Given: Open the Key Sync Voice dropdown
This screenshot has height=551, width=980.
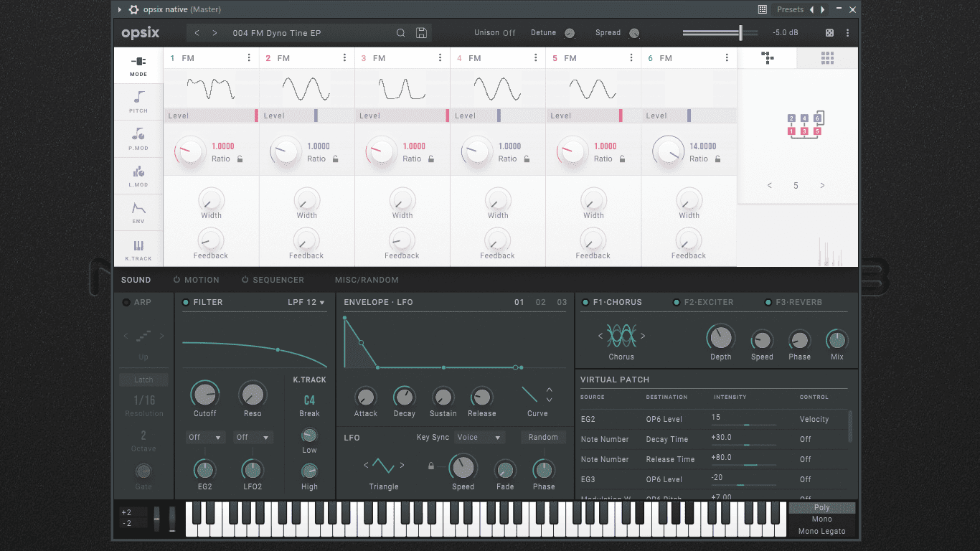Looking at the screenshot, I should pyautogui.click(x=479, y=437).
